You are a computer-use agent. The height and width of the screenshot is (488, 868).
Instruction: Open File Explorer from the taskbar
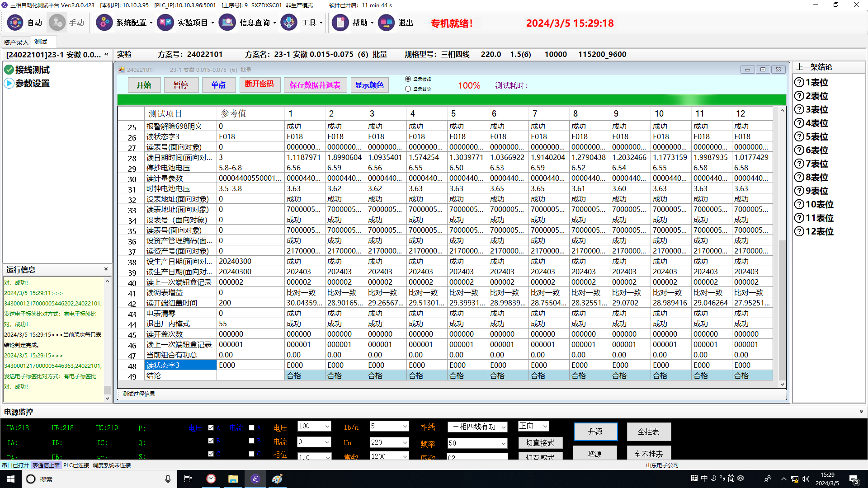click(x=233, y=479)
